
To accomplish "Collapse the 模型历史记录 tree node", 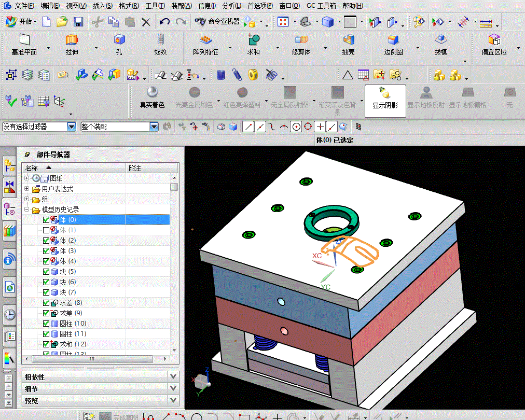I will click(x=27, y=209).
